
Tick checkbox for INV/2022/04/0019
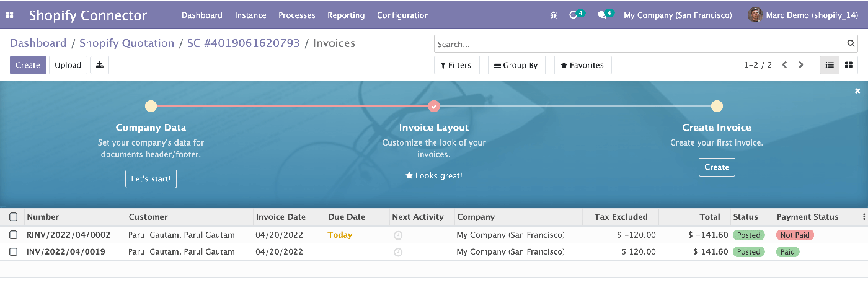pos(14,251)
